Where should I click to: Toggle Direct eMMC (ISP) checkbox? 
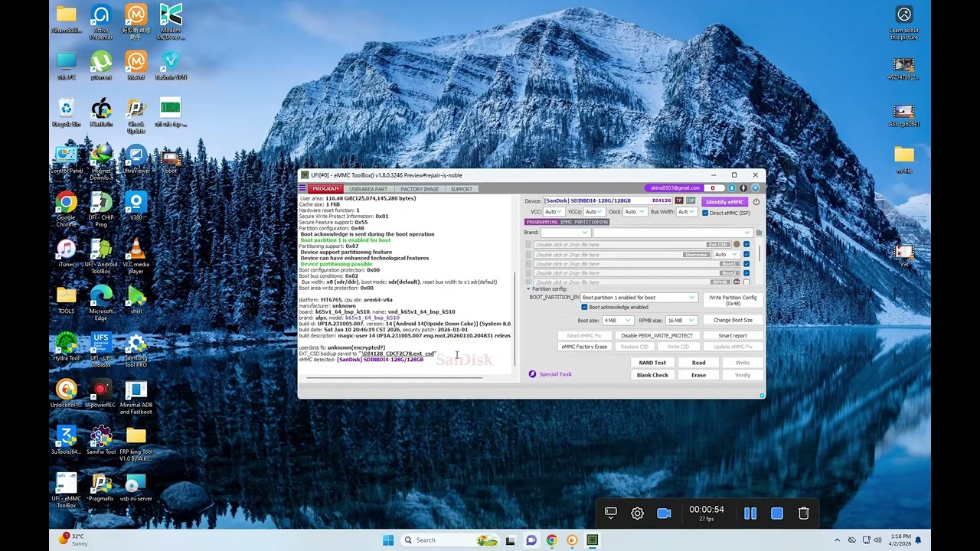tap(705, 213)
